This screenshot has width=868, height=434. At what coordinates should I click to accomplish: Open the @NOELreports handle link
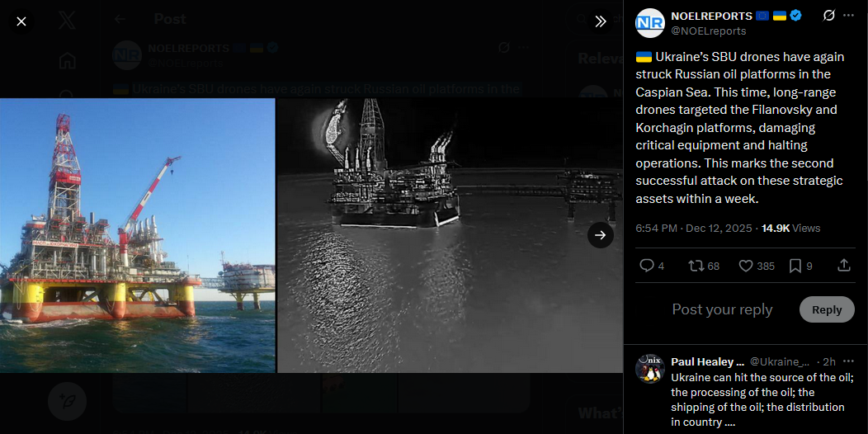pyautogui.click(x=709, y=31)
